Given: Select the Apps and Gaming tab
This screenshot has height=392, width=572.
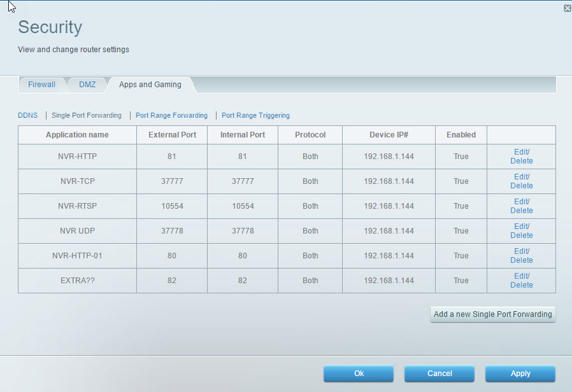Looking at the screenshot, I should click(x=150, y=85).
